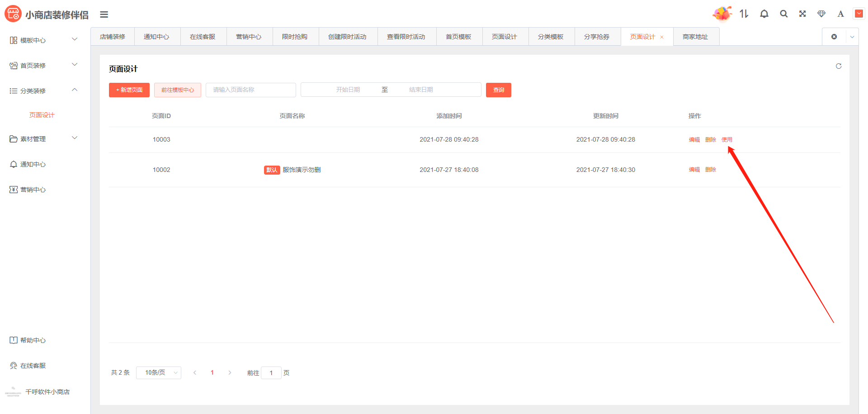The width and height of the screenshot is (868, 414).
Task: Click the font size A icon
Action: (840, 14)
